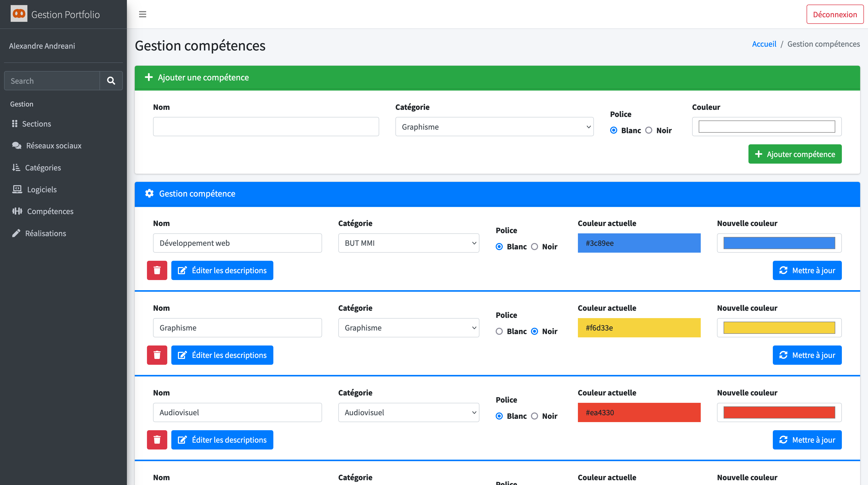Select Noir police in add skill form
The width and height of the screenshot is (868, 485).
[649, 130]
